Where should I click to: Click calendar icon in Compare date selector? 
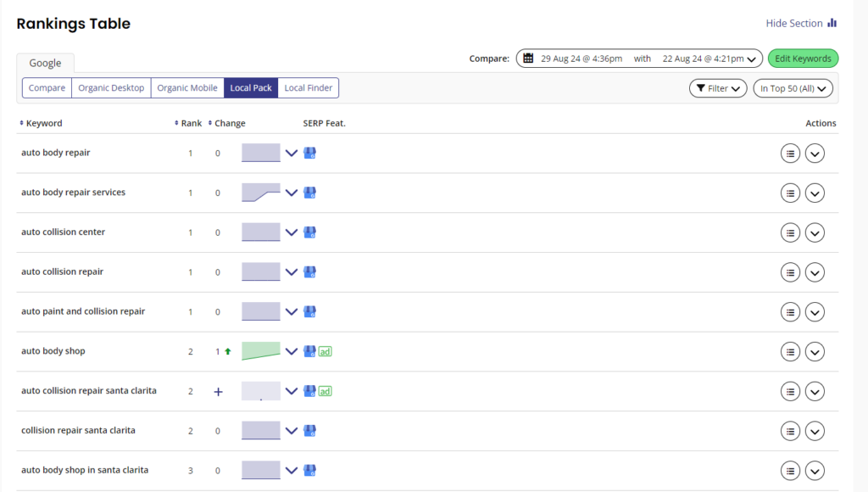click(528, 59)
